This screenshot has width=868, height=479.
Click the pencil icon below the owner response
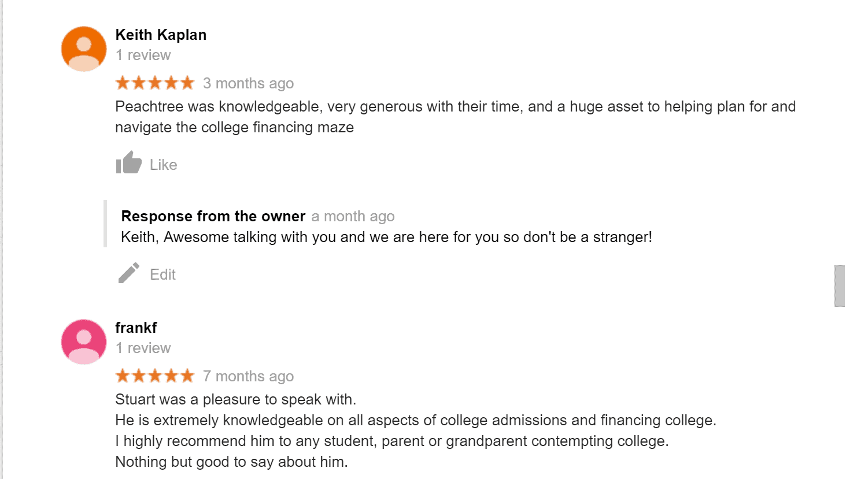coord(128,273)
